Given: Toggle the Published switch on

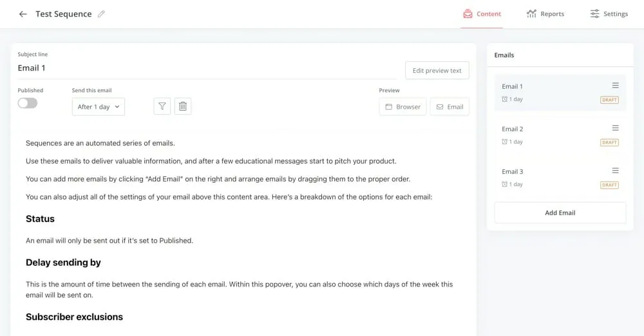Looking at the screenshot, I should (28, 103).
